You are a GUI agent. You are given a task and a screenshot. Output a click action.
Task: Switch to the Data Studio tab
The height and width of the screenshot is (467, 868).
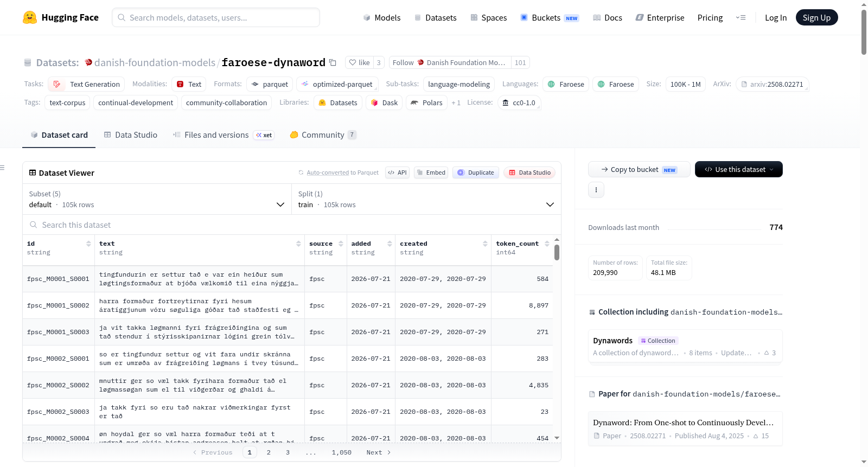pos(131,135)
